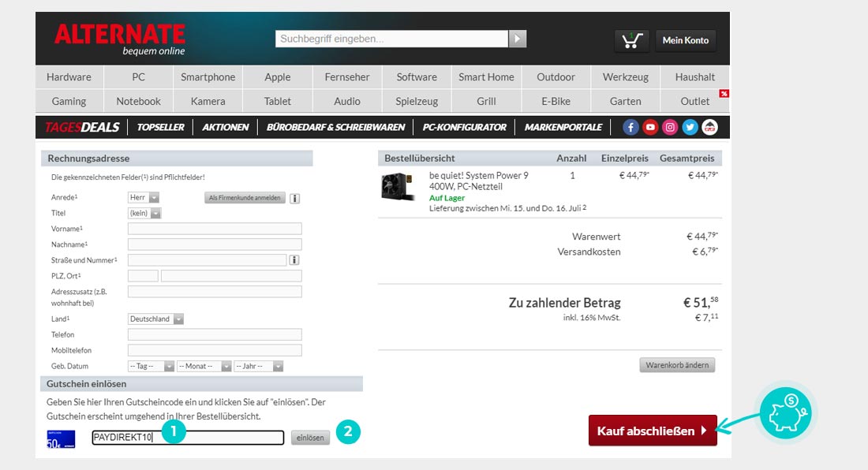Open the Outlet category
Image resolution: width=868 pixels, height=470 pixels.
coord(694,101)
